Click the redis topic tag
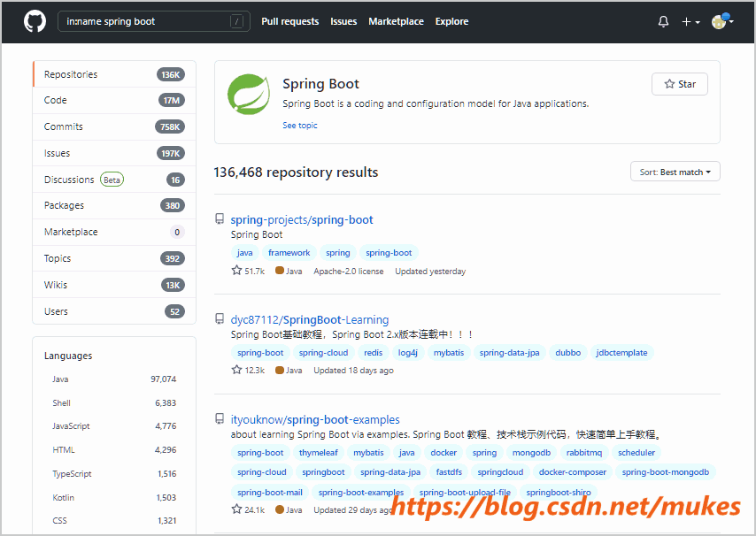This screenshot has width=756, height=536. (x=374, y=353)
